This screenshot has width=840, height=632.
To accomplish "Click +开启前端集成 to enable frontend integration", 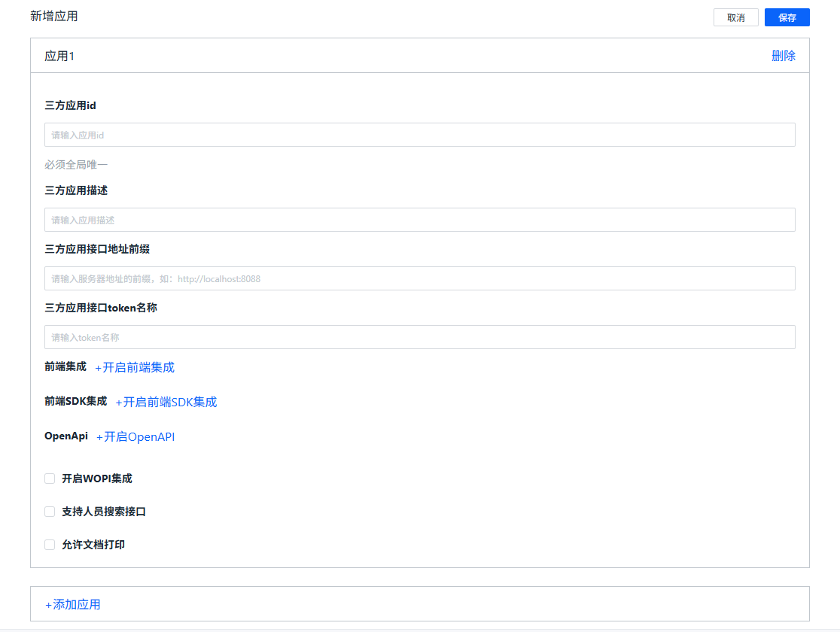I will point(135,367).
